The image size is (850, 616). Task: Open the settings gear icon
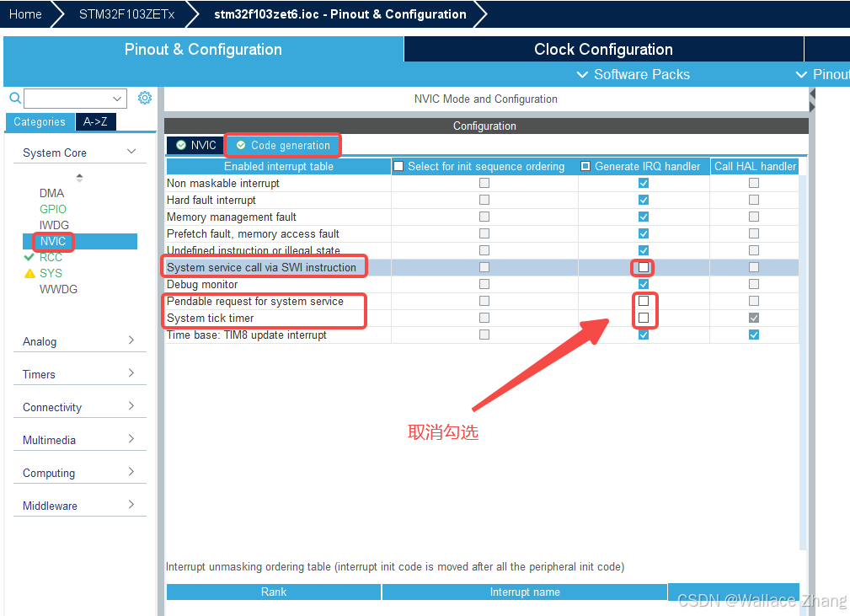(145, 98)
